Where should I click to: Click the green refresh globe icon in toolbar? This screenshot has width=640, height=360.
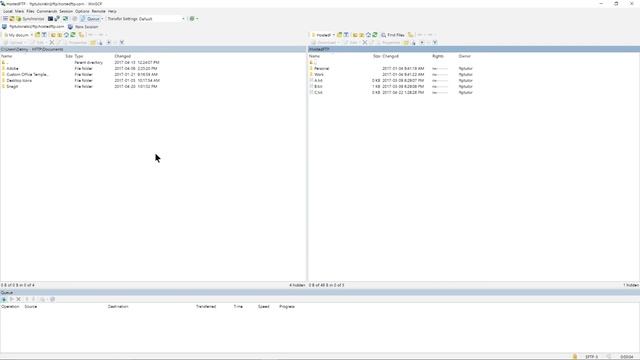192,19
